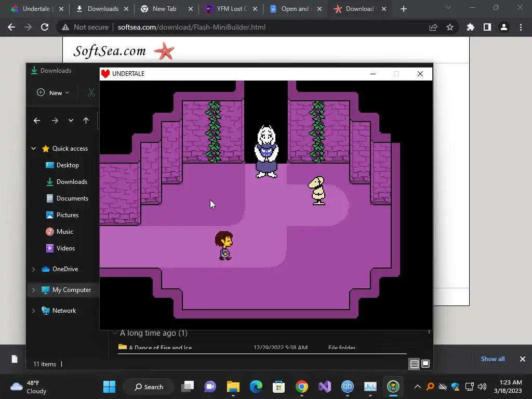532x399 pixels.
Task: Bookmark this page with the star icon
Action: tap(450, 27)
